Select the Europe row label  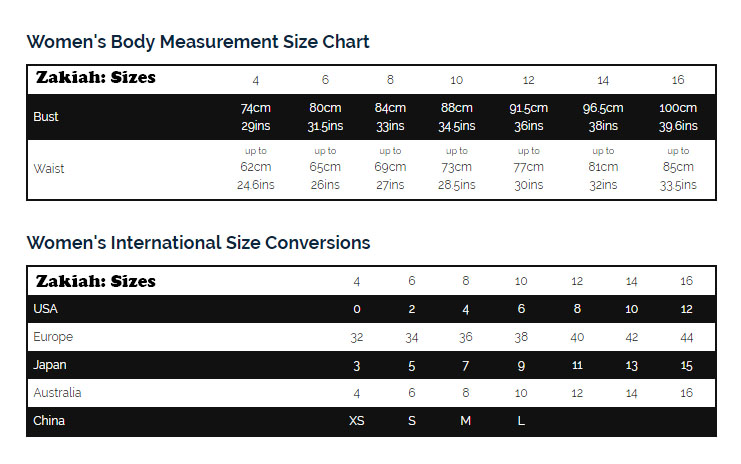(x=53, y=337)
